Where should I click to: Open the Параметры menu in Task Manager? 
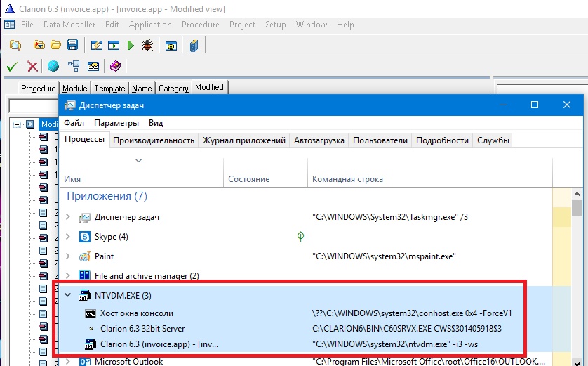(x=116, y=123)
